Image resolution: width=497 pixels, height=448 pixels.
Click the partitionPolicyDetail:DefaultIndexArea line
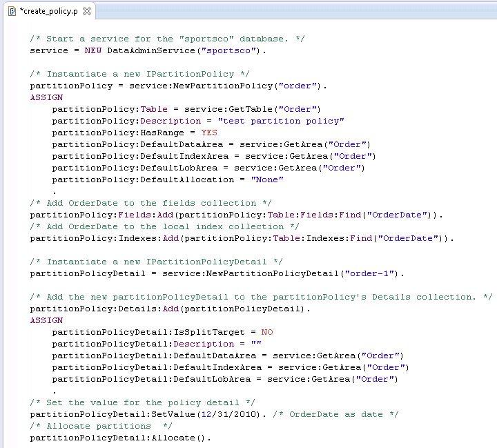click(x=231, y=367)
